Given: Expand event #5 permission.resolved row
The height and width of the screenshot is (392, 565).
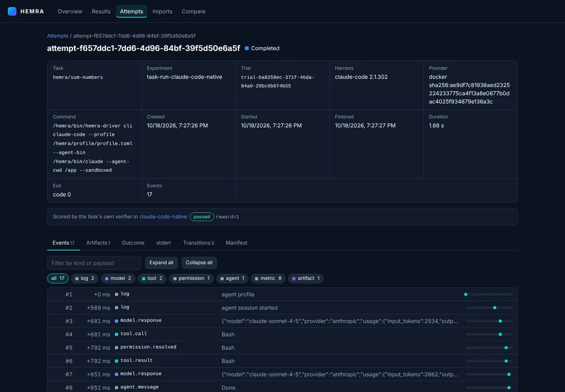Looking at the screenshot, I should coord(282,348).
